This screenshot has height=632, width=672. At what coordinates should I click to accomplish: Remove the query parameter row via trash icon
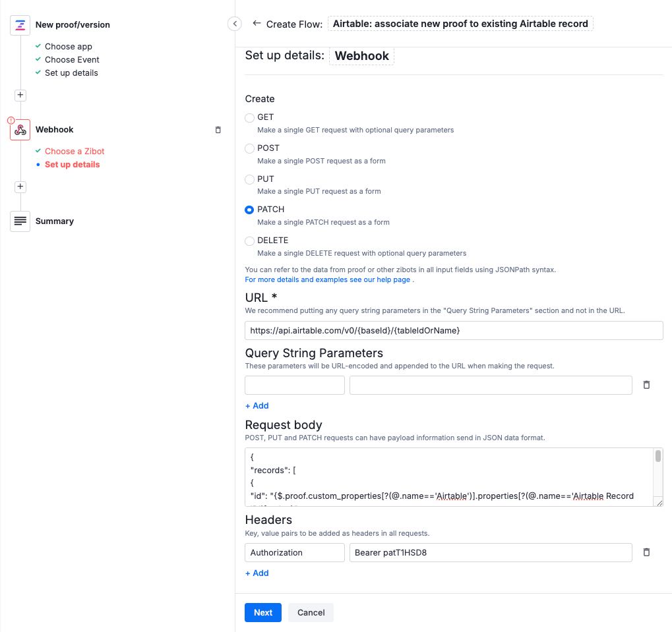646,384
